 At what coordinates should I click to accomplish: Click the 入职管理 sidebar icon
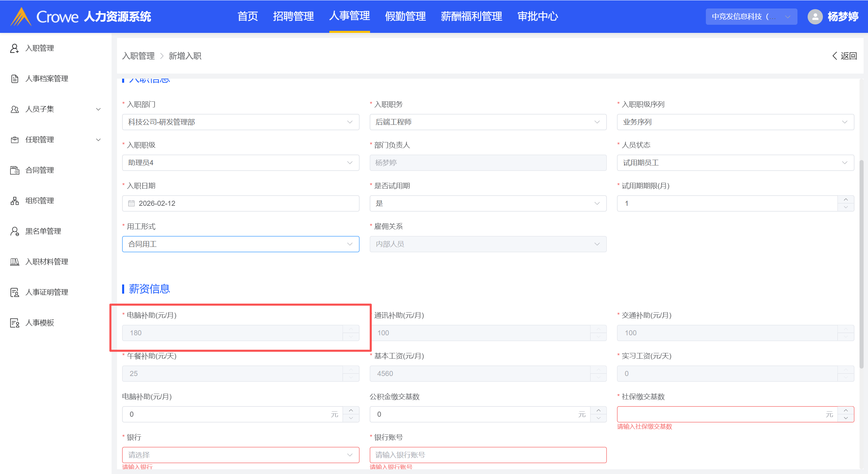pyautogui.click(x=14, y=48)
